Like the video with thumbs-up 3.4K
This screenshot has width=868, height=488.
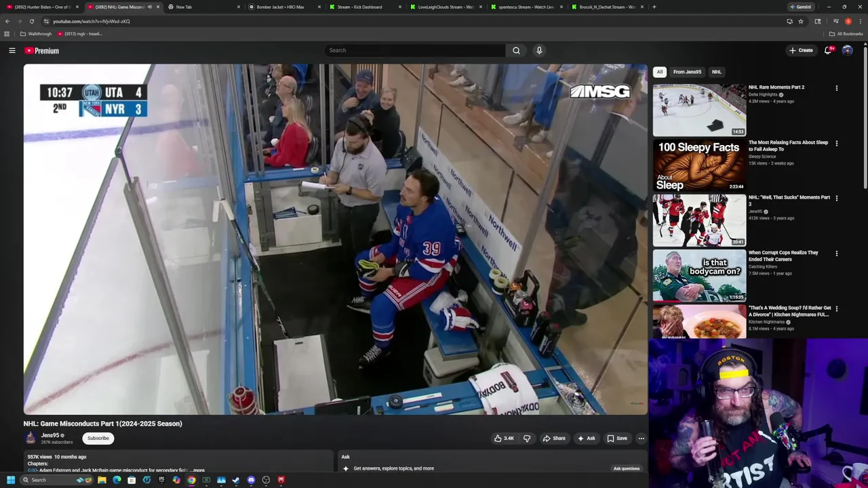(x=503, y=439)
